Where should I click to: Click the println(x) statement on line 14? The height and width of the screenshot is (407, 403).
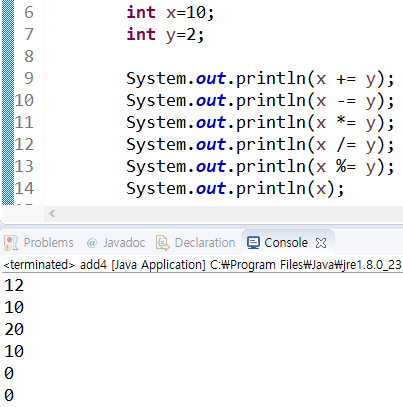(235, 189)
